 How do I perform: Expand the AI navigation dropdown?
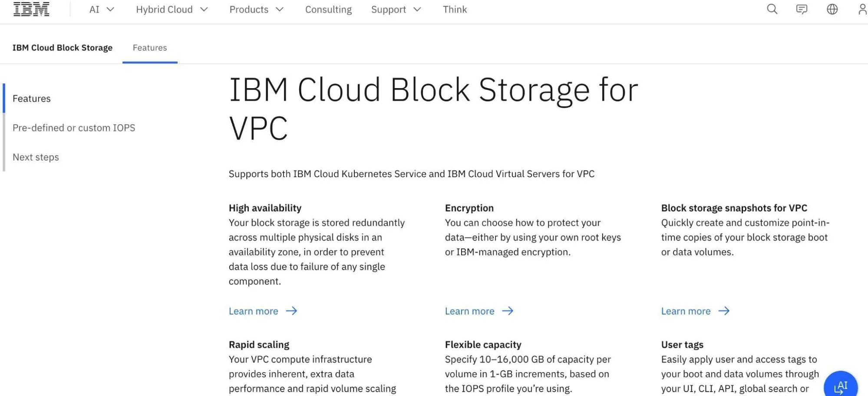click(102, 10)
